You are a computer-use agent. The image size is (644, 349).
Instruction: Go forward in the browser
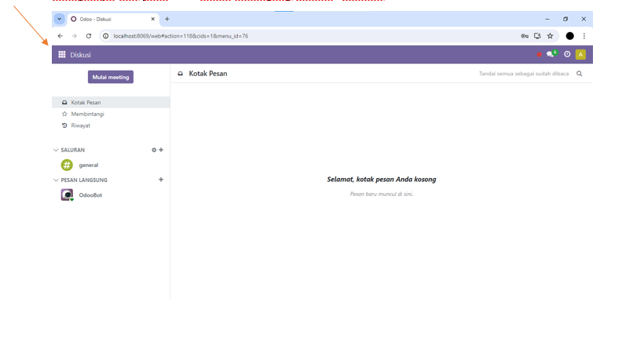click(x=75, y=36)
